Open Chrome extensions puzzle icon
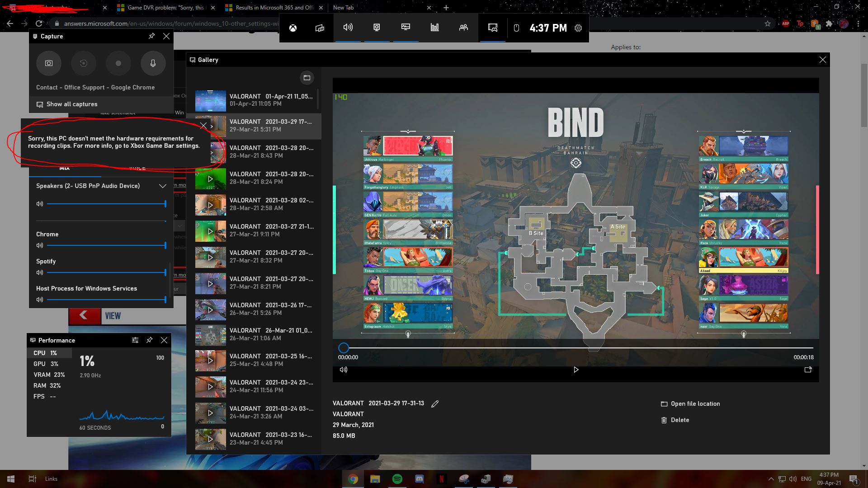Screen dimensions: 868x488 pos(829,23)
